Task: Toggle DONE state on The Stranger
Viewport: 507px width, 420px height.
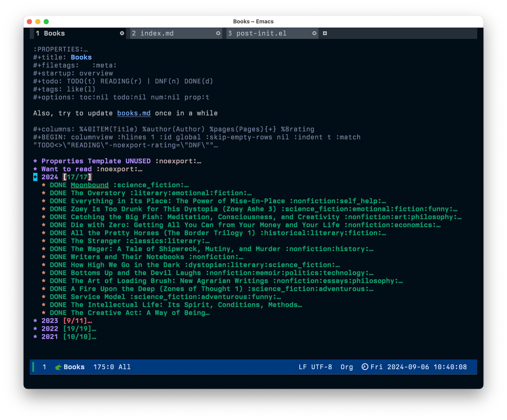Action: [x=58, y=241]
